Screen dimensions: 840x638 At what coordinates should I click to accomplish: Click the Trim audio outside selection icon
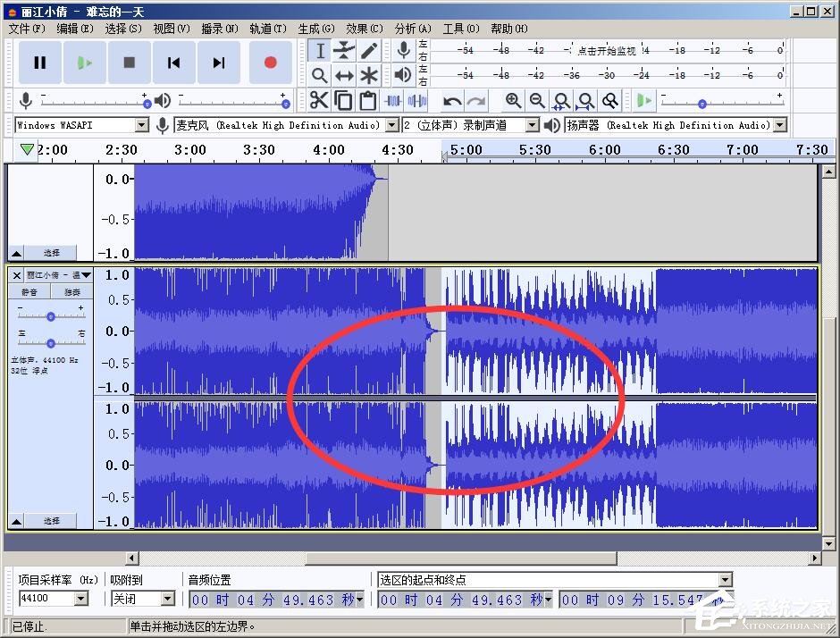(x=391, y=100)
